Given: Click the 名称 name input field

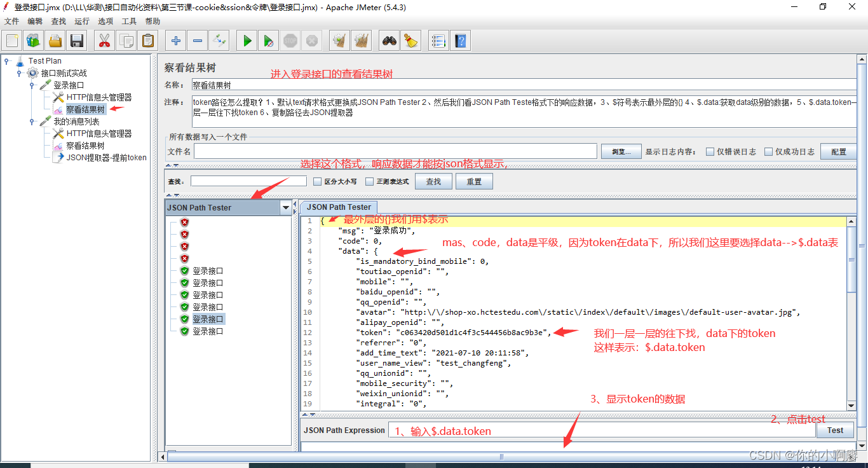Looking at the screenshot, I should (524, 85).
